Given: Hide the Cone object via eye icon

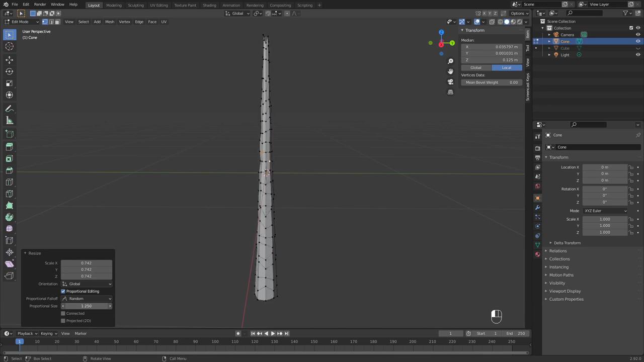Looking at the screenshot, I should [x=638, y=41].
